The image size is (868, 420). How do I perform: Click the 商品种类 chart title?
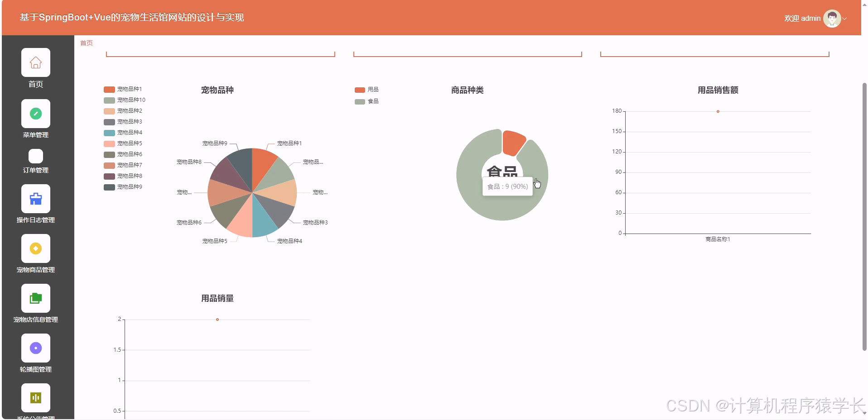[x=468, y=90]
